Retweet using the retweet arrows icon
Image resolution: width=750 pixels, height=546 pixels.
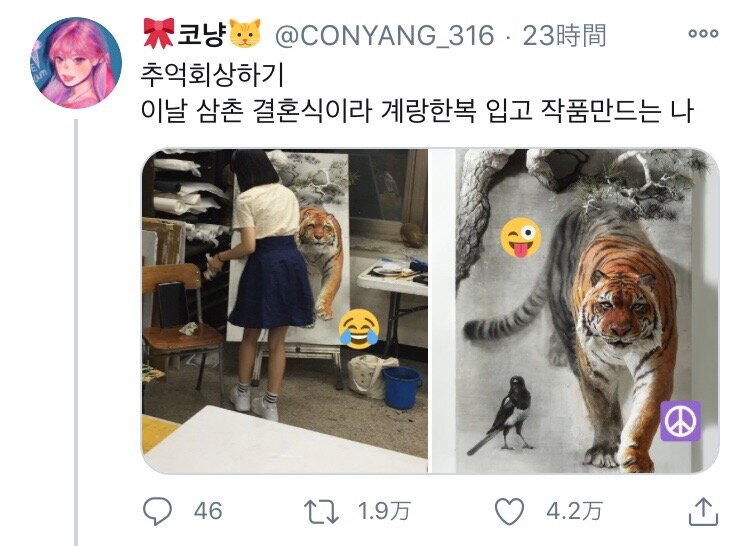[x=321, y=512]
